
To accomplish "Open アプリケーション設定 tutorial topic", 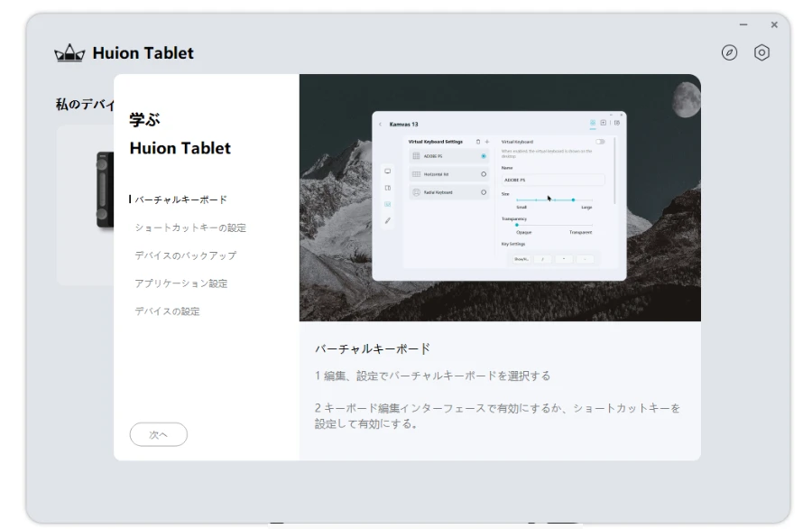I will (181, 283).
